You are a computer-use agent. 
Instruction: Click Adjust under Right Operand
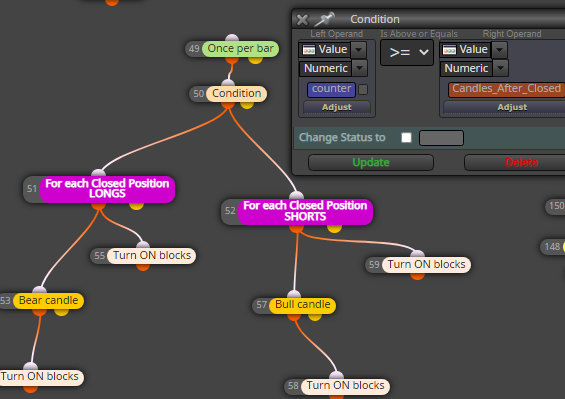pyautogui.click(x=504, y=107)
